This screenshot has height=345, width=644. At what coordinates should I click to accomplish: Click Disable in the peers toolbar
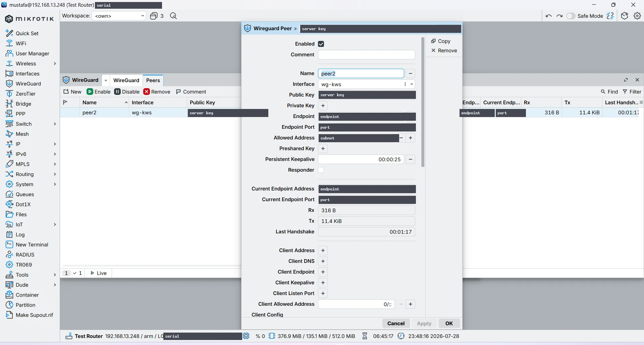click(x=127, y=92)
